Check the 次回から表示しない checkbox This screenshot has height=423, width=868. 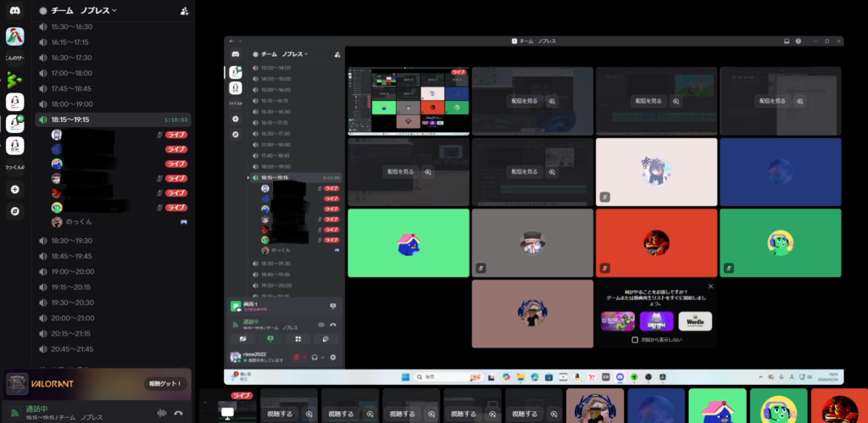click(636, 340)
